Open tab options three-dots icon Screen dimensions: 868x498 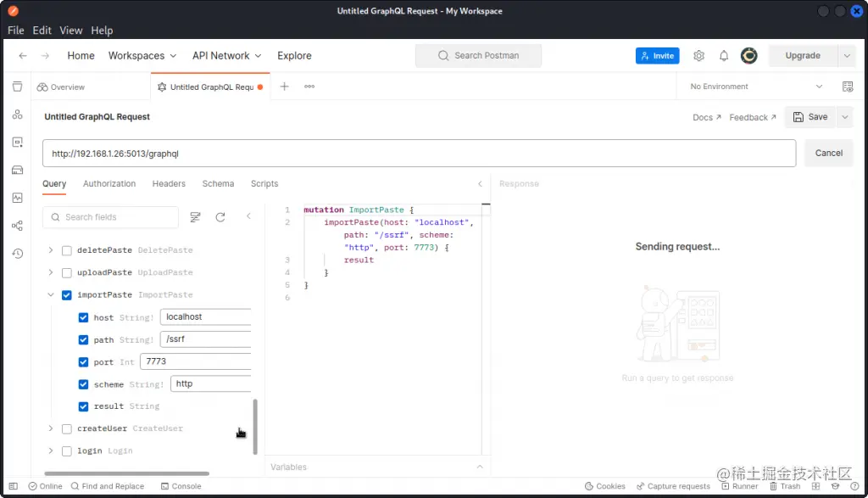point(309,87)
